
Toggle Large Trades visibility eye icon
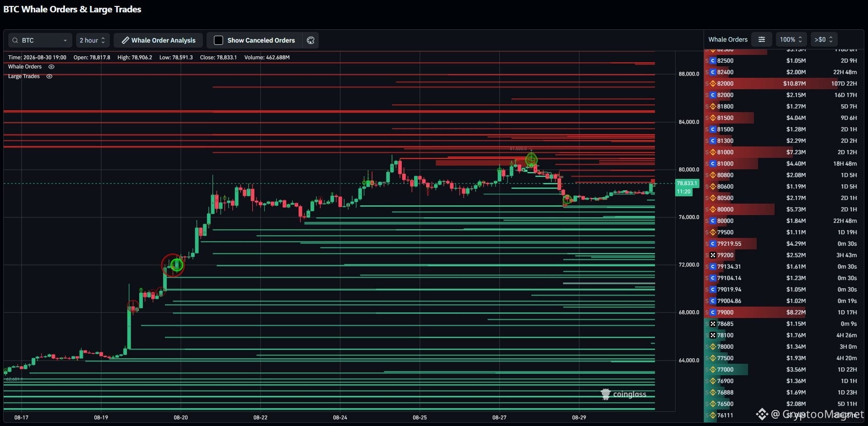[x=49, y=76]
